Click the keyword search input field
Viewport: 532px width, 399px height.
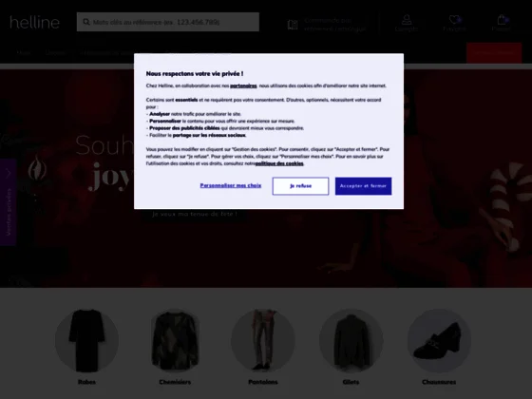168,22
